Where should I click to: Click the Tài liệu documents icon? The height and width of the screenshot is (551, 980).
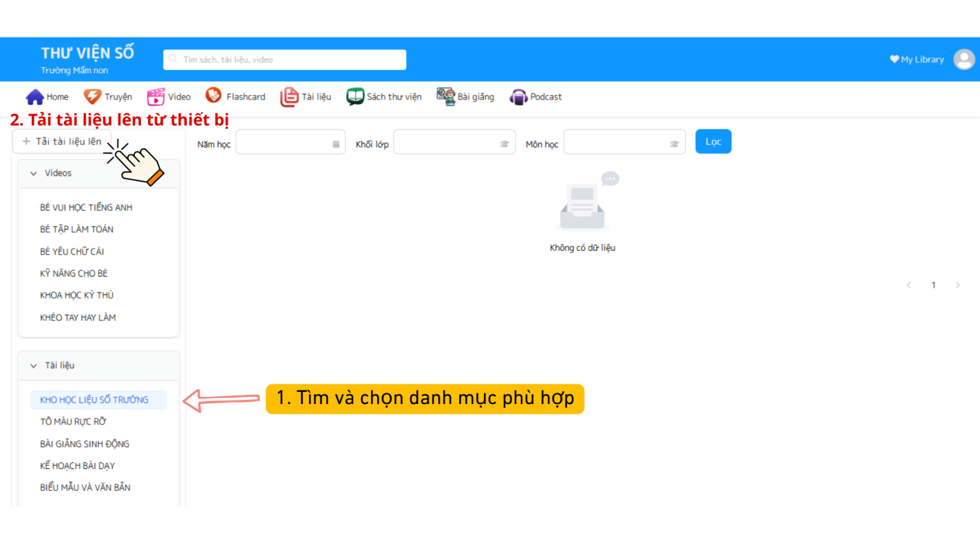click(289, 97)
